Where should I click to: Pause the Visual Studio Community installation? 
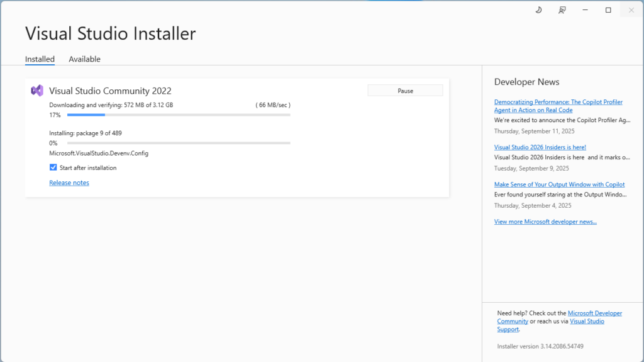click(406, 91)
